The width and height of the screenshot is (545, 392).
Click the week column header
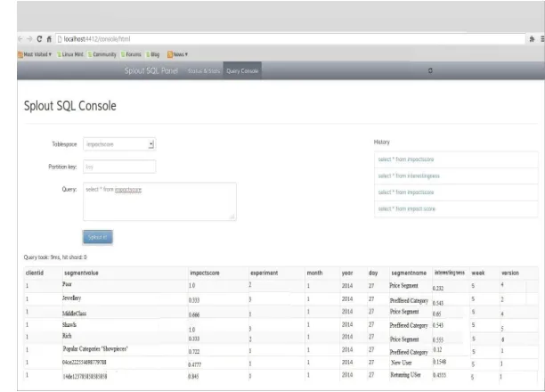coord(478,273)
